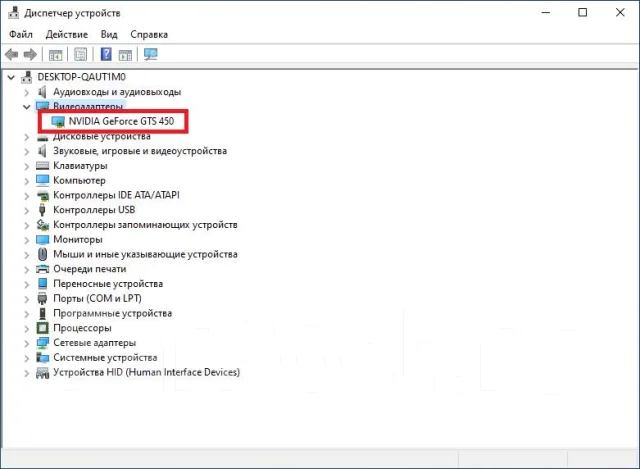Open the Действие menu
The image size is (640, 469).
coord(67,34)
